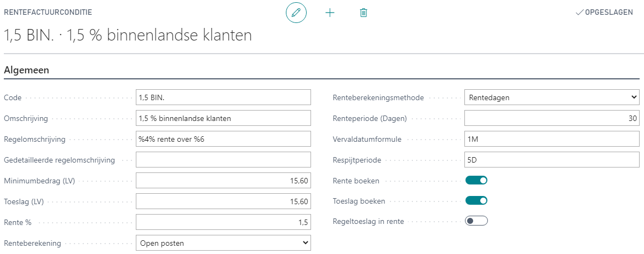Screen dimensions: 644x254
Task: Select the Vervaldatumformule field
Action: tap(551, 139)
